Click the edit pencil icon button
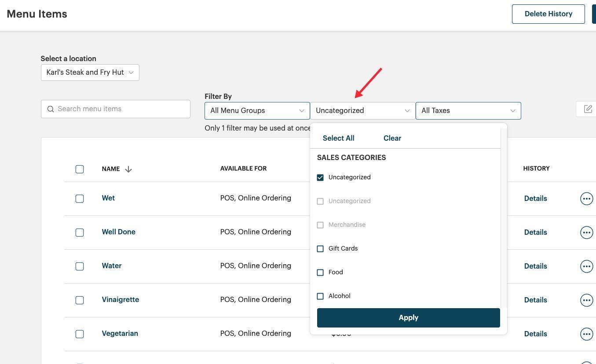The image size is (596, 364). (588, 109)
